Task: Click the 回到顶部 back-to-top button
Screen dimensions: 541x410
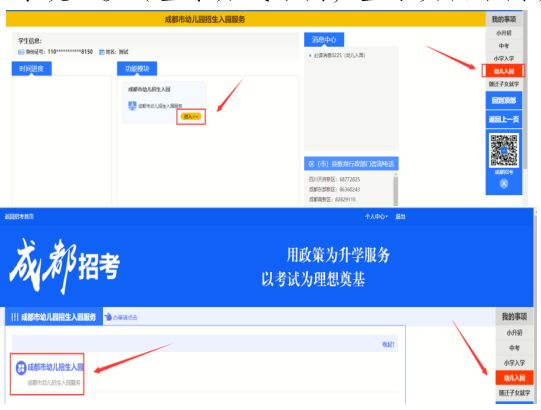Action: tap(504, 100)
